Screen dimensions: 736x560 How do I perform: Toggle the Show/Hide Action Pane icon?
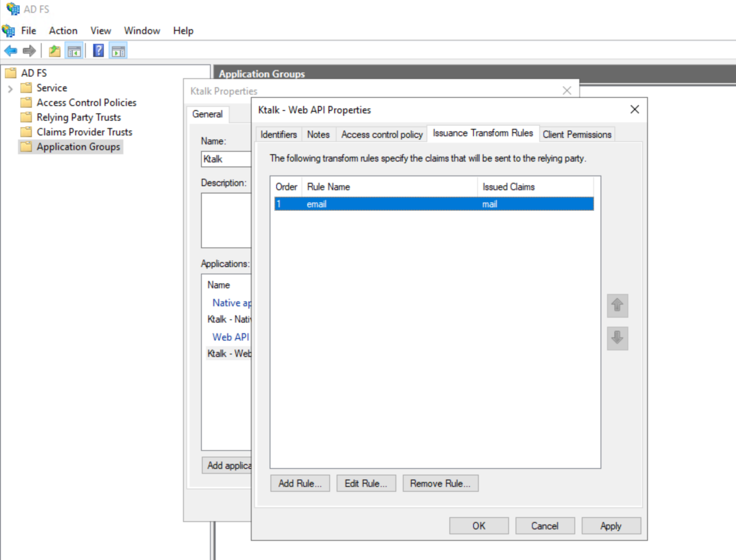[x=118, y=51]
